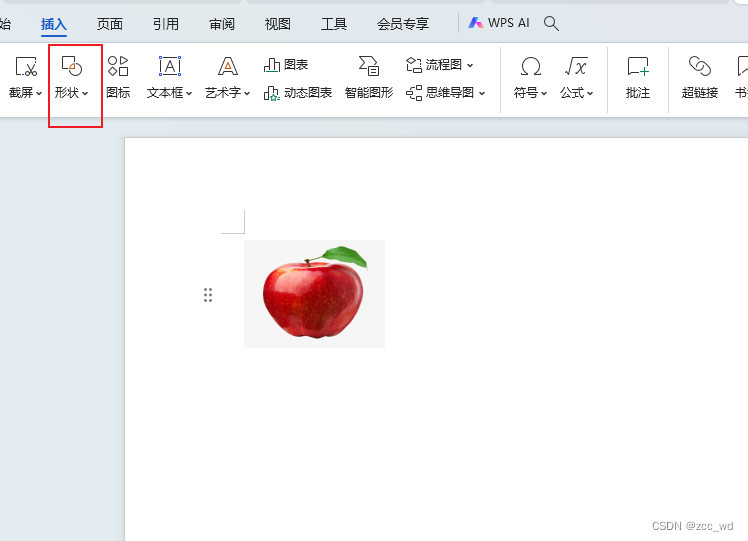Click the 文本框 text box icon
Screen dimensions: 748x541
coord(170,66)
